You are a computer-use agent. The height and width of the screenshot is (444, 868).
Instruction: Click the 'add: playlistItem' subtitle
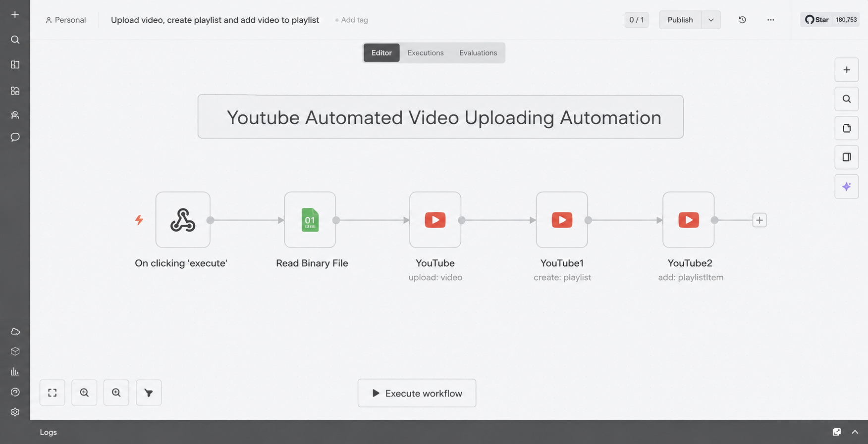(691, 277)
